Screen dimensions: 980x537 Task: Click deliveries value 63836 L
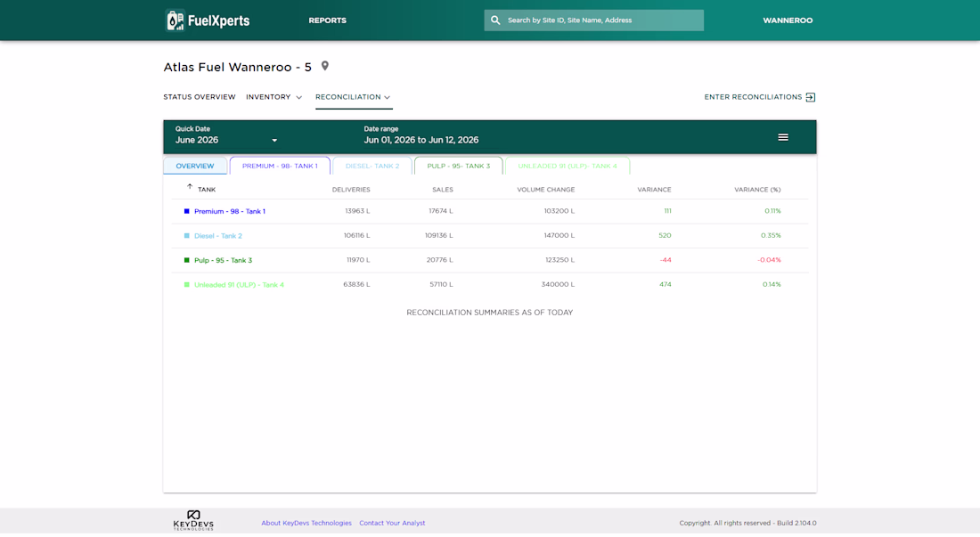pos(356,284)
